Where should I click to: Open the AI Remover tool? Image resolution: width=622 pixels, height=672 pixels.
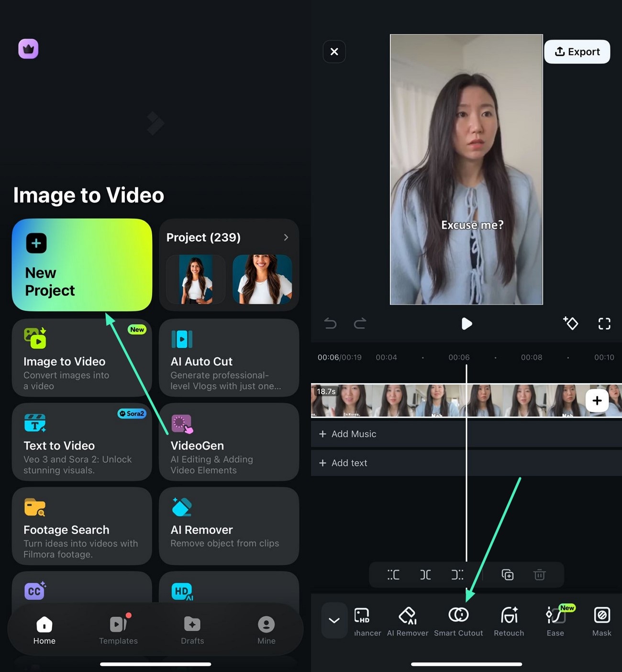click(407, 619)
